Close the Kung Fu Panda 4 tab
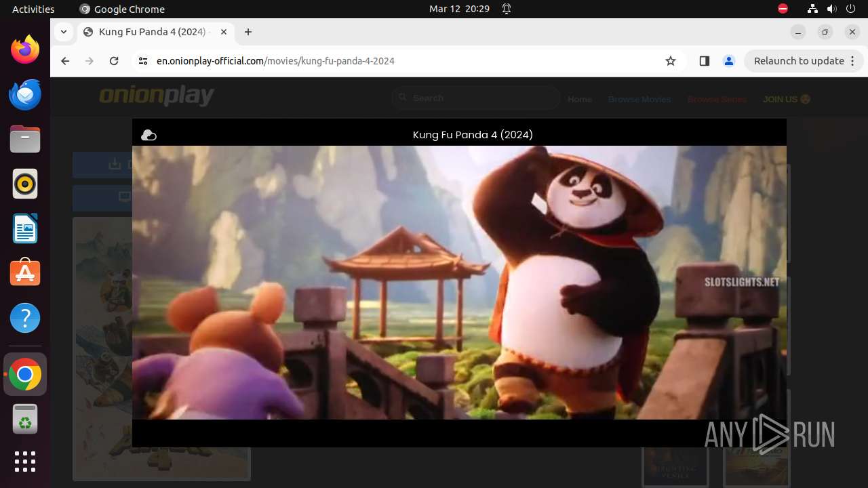The height and width of the screenshot is (488, 868). coord(224,32)
